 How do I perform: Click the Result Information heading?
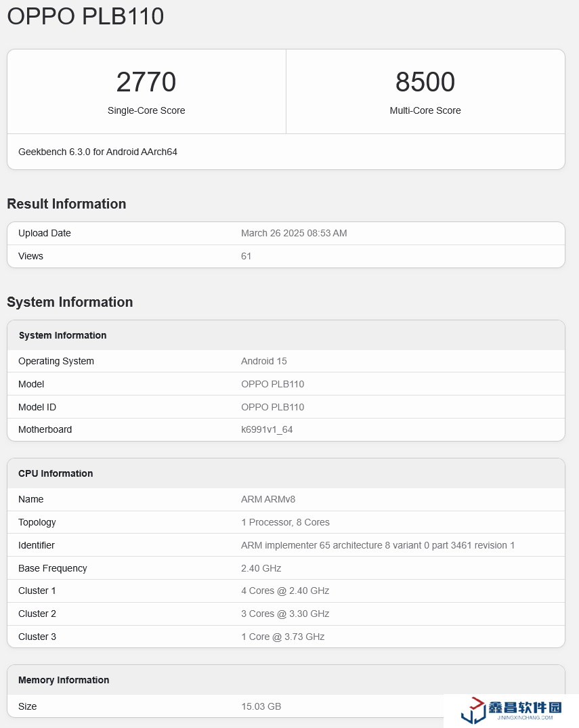click(x=66, y=204)
